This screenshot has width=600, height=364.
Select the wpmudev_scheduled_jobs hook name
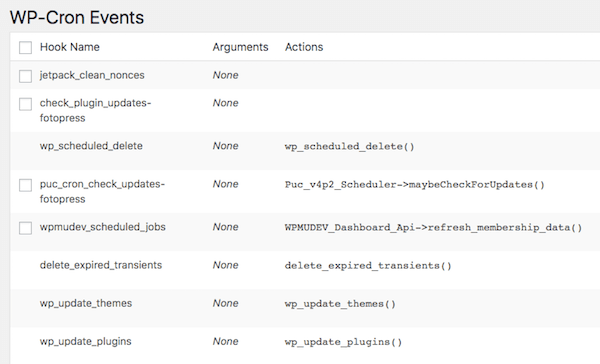coord(103,227)
